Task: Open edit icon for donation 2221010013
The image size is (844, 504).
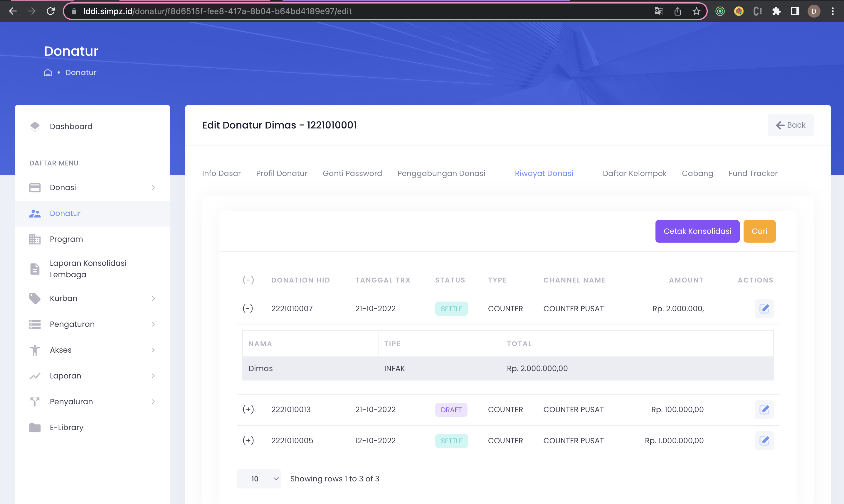Action: [x=764, y=409]
